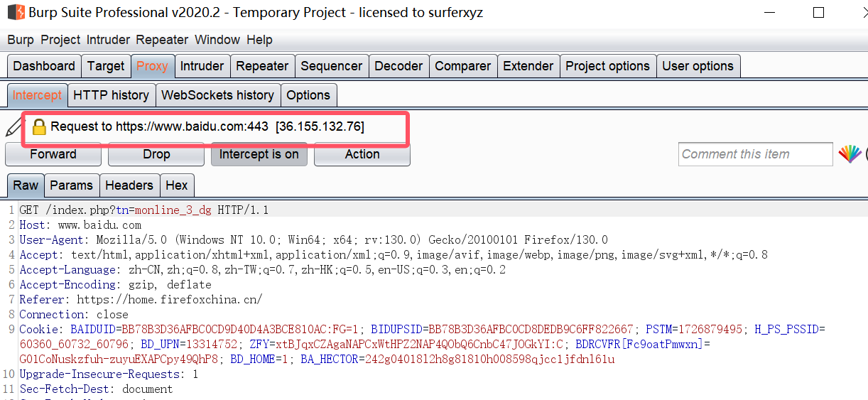Switch to WebSockets history sub-tab
868x400 pixels.
point(218,95)
